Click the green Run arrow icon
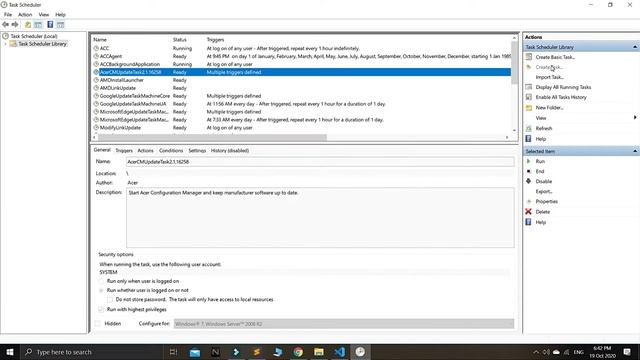The width and height of the screenshot is (640, 360). pyautogui.click(x=529, y=161)
